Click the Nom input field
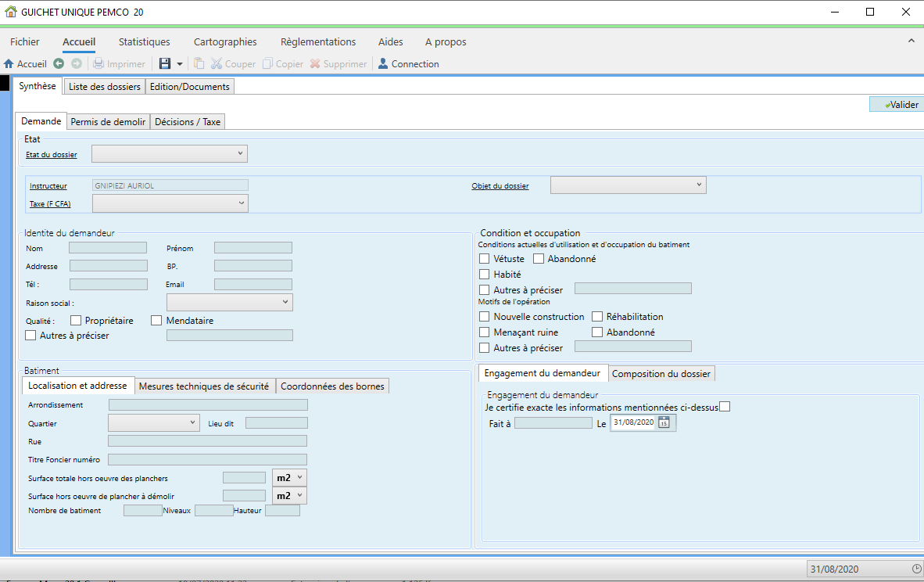This screenshot has width=924, height=582. tap(108, 248)
